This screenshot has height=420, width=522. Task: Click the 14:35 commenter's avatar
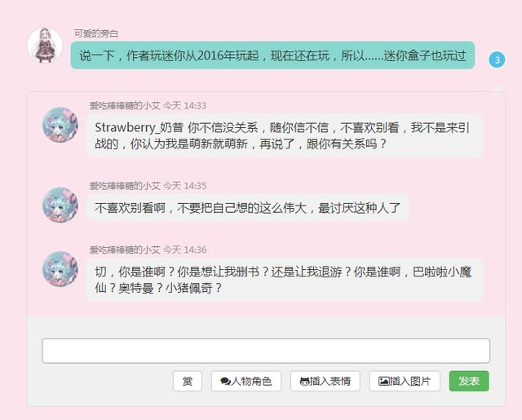[60, 205]
